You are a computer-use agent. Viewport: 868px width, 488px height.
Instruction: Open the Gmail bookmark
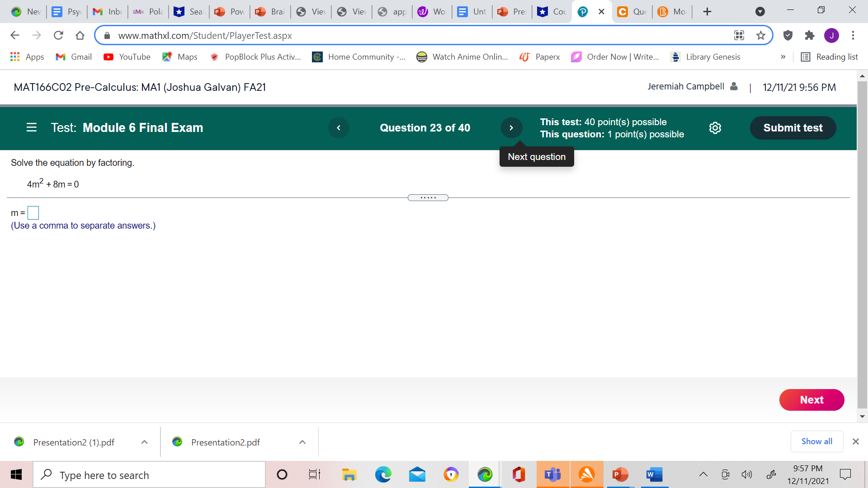pos(73,57)
